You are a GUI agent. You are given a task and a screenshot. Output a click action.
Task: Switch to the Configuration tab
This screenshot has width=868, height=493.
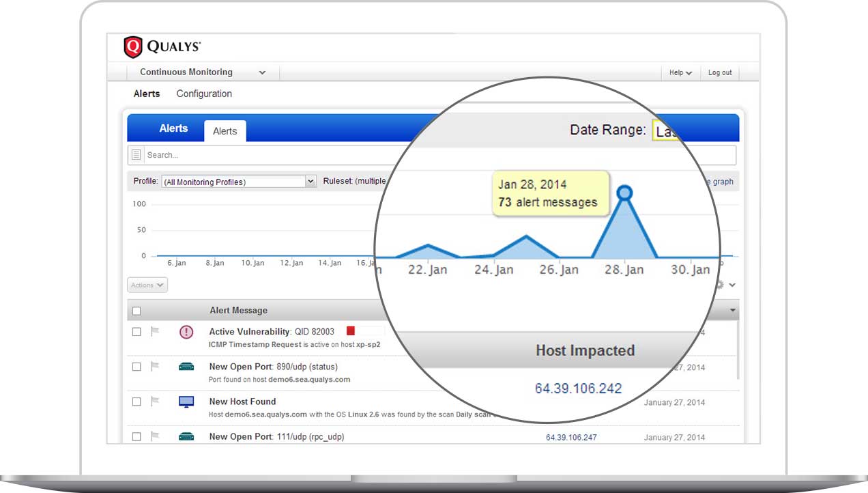[203, 94]
